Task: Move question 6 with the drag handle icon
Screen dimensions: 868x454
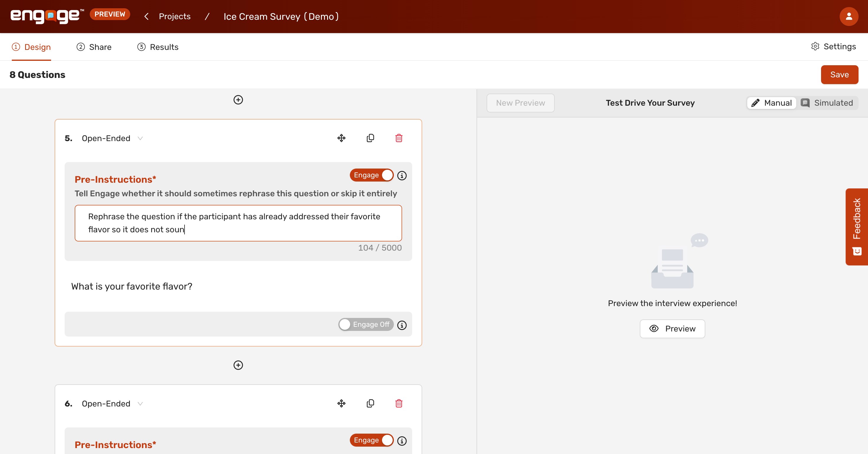Action: click(x=341, y=404)
